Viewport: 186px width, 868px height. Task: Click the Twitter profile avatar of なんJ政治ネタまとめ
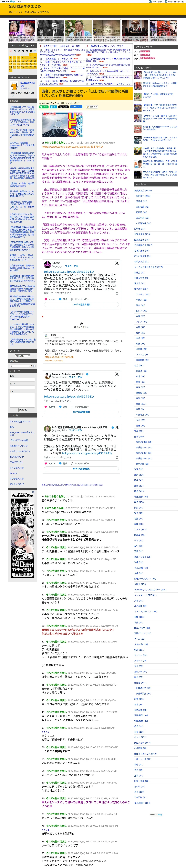click(x=14, y=85)
